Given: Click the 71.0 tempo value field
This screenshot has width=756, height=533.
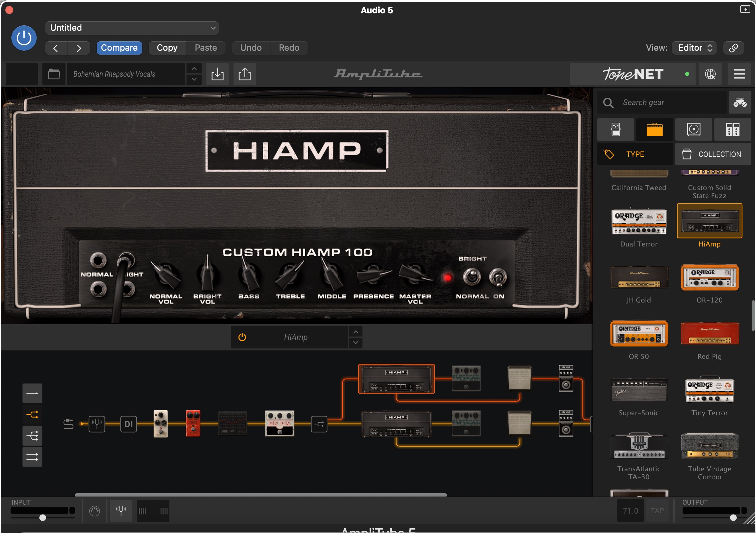Looking at the screenshot, I should point(630,511).
